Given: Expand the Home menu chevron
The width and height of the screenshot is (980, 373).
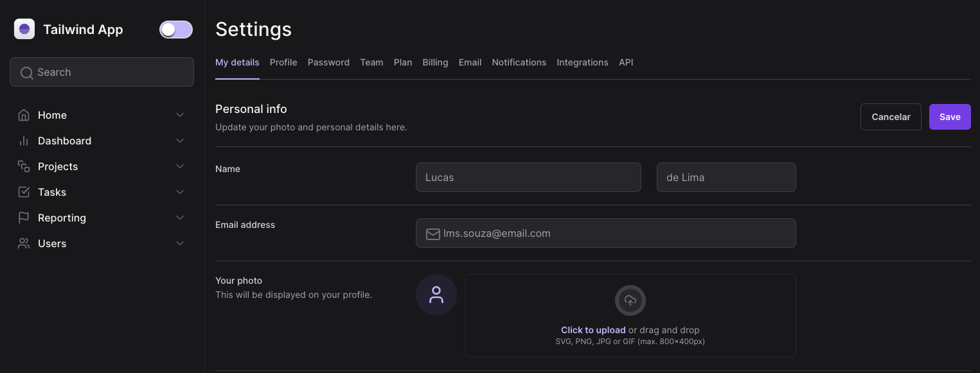Looking at the screenshot, I should [180, 115].
